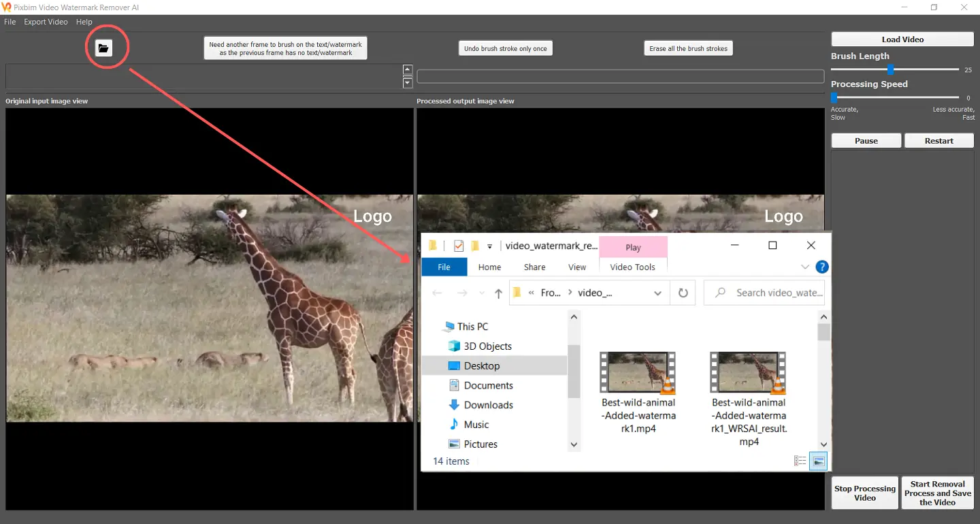Click Best-wild-animal-Added-watermark1_WRSAI_result.mp4 thumbnail
Screen dimensions: 980x524
749,373
